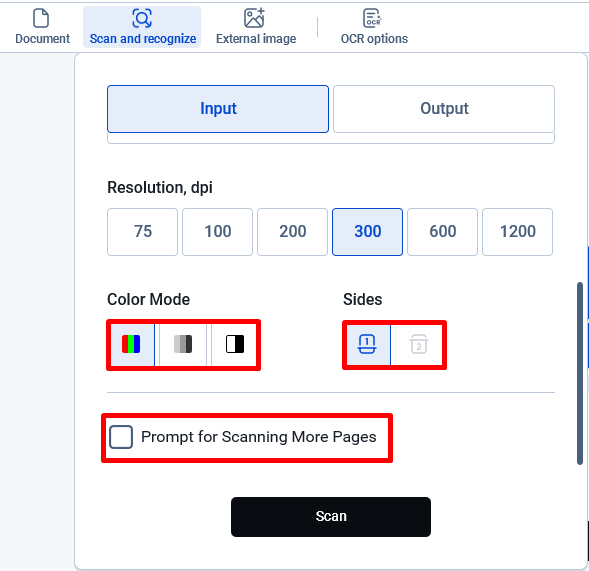The width and height of the screenshot is (589, 571).
Task: Select double-sided scanning icon
Action: (x=419, y=344)
